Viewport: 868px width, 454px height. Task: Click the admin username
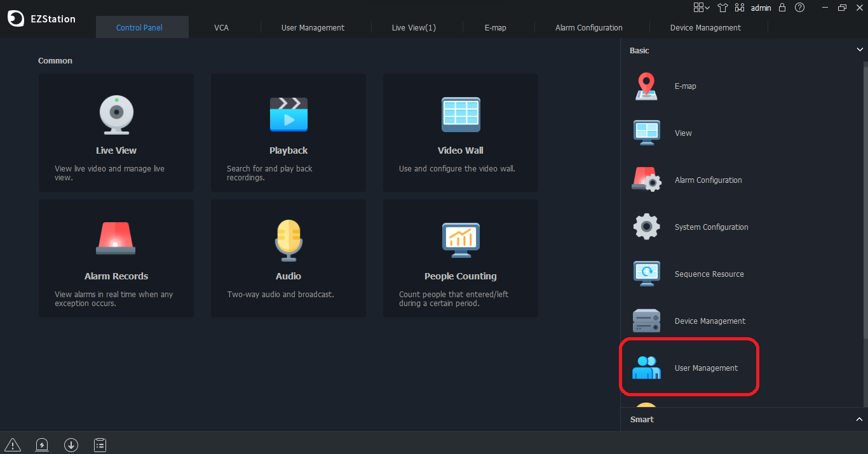[761, 8]
